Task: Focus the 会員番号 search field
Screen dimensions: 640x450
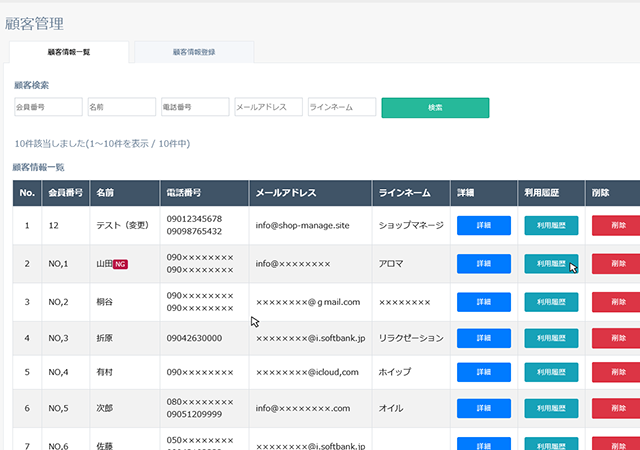Action: point(48,107)
